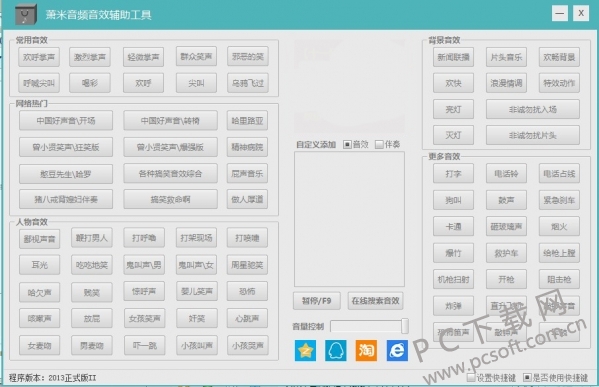This screenshot has height=387, width=599.
Task: Play the 做人厚道 sound
Action: pyautogui.click(x=247, y=199)
